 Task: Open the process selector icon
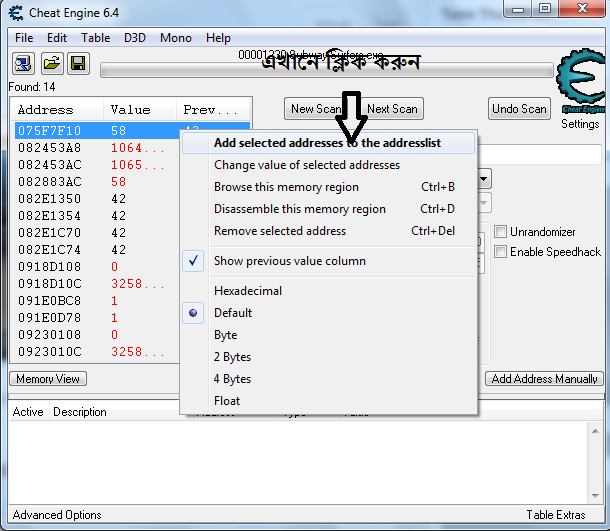(23, 63)
